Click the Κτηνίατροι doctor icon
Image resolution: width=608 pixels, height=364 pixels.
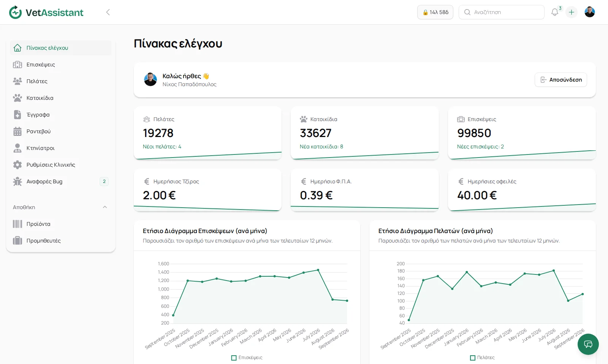17,148
